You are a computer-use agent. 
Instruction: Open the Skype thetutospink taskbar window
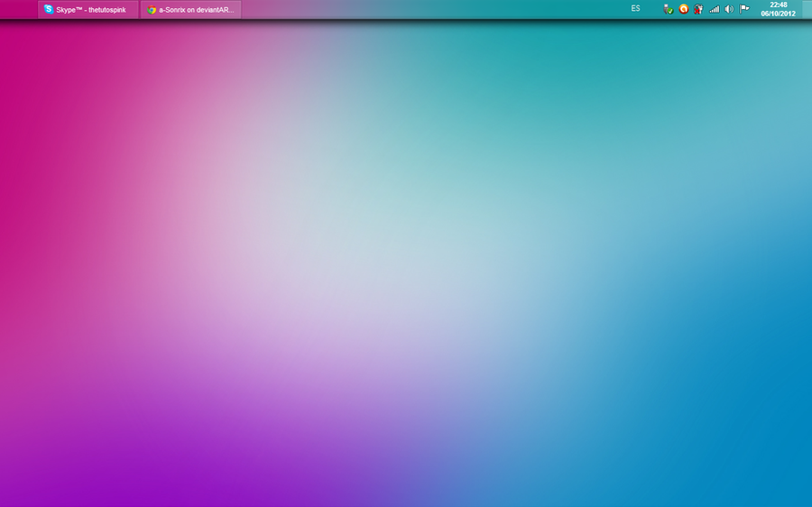[x=88, y=9]
